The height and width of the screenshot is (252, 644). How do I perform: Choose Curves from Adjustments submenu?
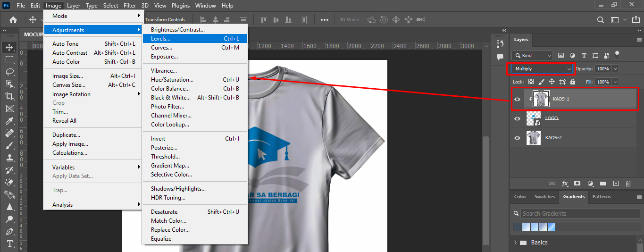click(x=195, y=48)
